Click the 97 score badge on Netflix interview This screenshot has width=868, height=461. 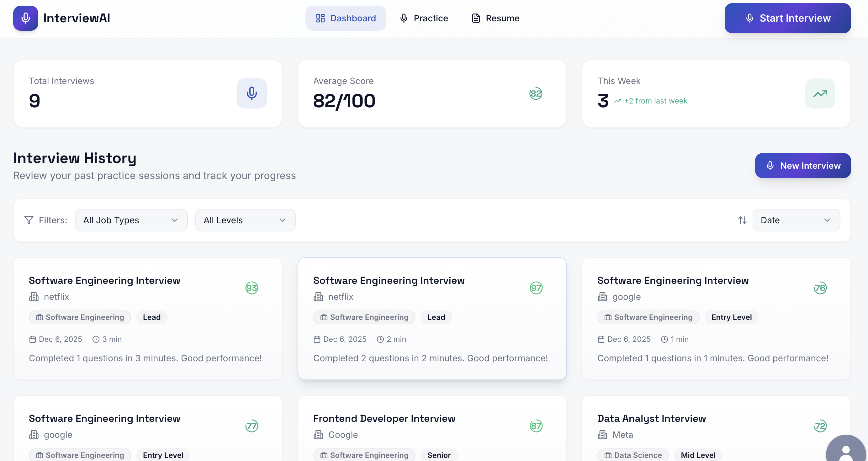pyautogui.click(x=536, y=288)
